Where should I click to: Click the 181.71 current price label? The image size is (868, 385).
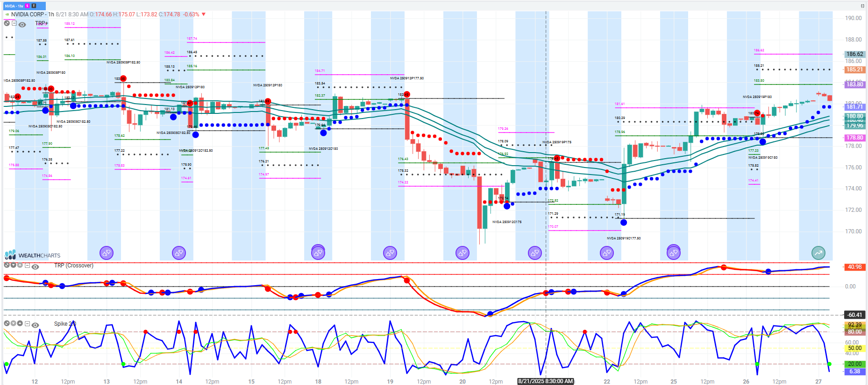pyautogui.click(x=855, y=107)
